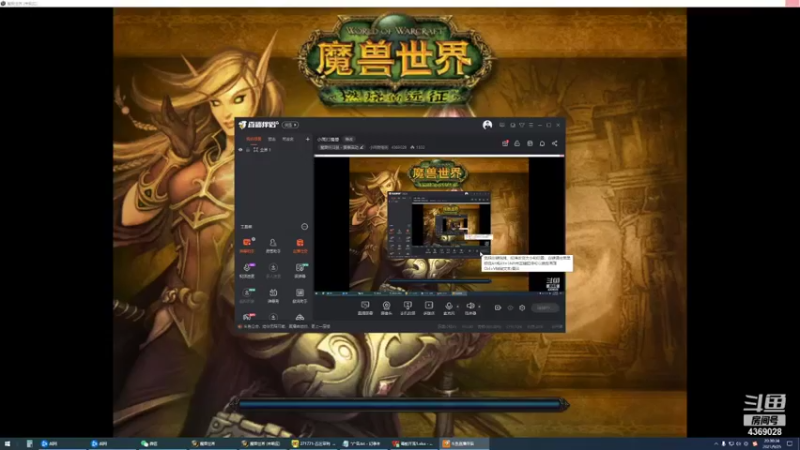Add a screen capture source from bottom toolbar
This screenshot has width=800, height=450.
[x=365, y=308]
